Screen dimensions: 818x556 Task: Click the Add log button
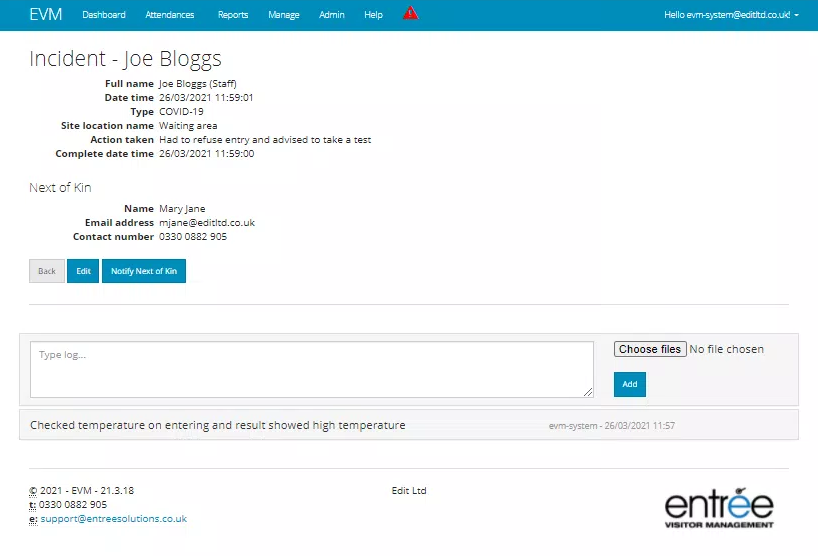tap(630, 384)
